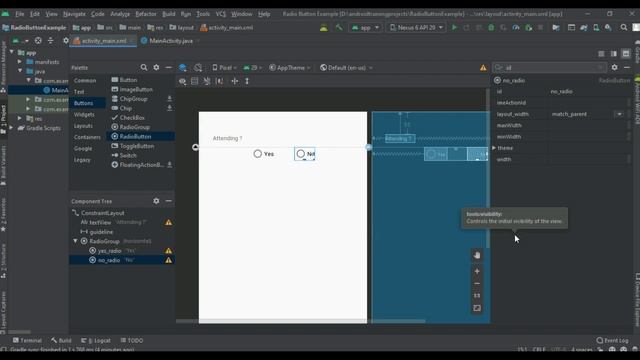Open layout_width value dropdown arrow
Image resolution: width=640 pixels, height=360 pixels.
[x=619, y=114]
